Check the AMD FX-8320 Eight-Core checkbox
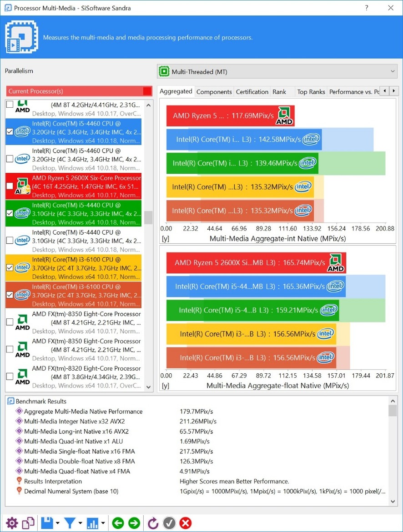 click(10, 376)
